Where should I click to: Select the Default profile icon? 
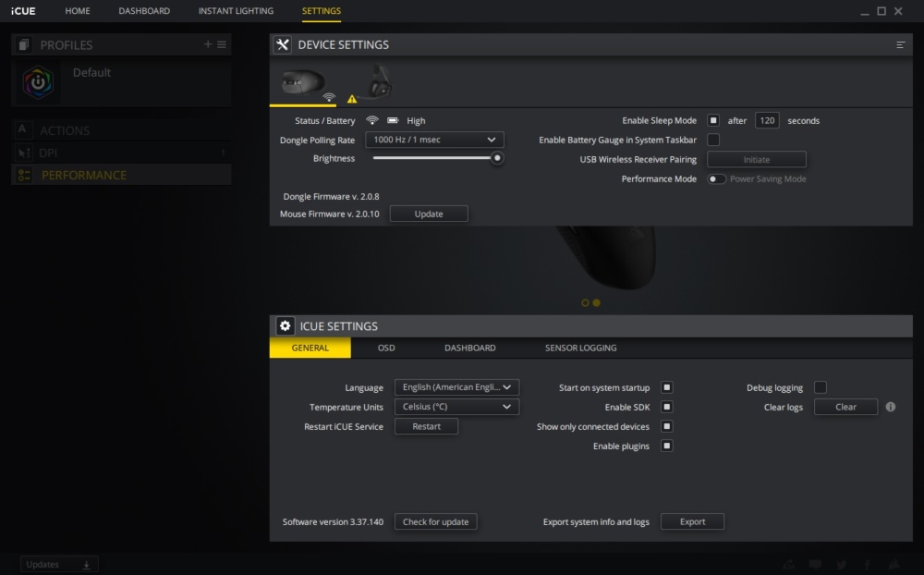pyautogui.click(x=38, y=82)
